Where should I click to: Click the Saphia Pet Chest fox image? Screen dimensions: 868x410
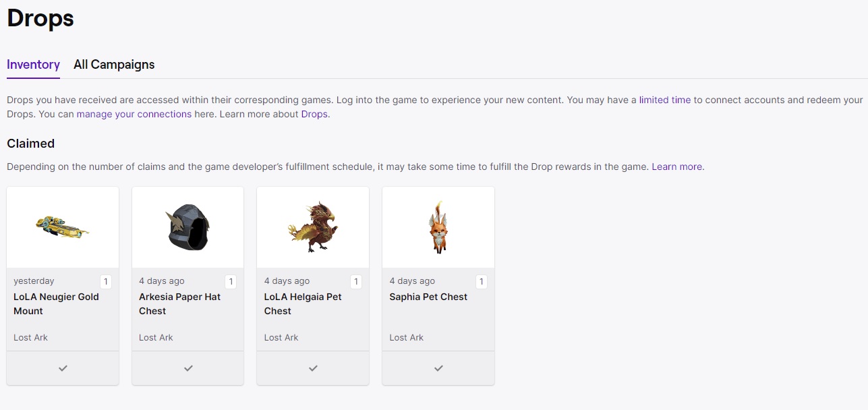coord(438,227)
